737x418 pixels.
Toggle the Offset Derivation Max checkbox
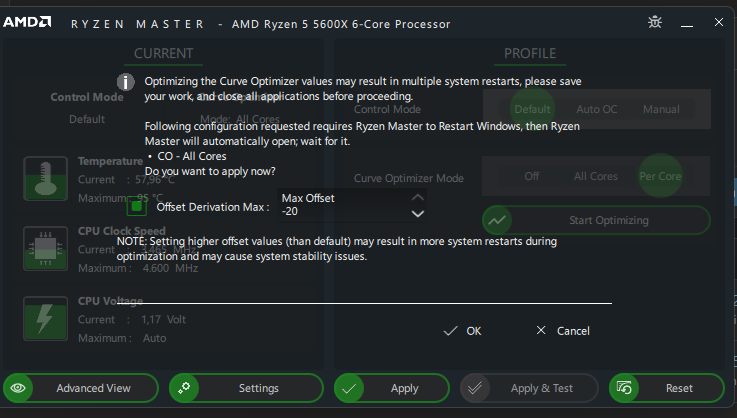pyautogui.click(x=137, y=207)
